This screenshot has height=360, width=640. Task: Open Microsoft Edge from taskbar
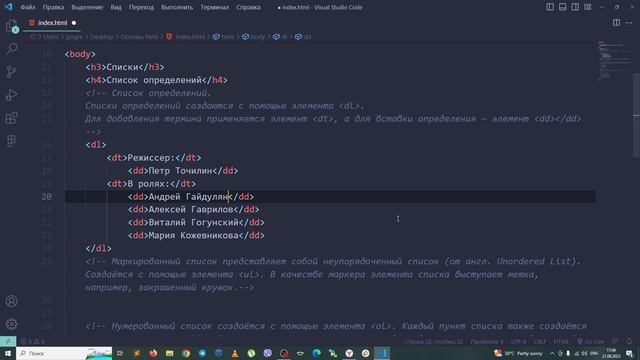point(316,353)
